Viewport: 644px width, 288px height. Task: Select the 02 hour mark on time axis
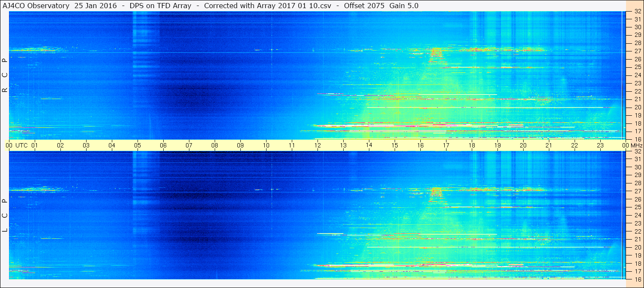(60, 145)
